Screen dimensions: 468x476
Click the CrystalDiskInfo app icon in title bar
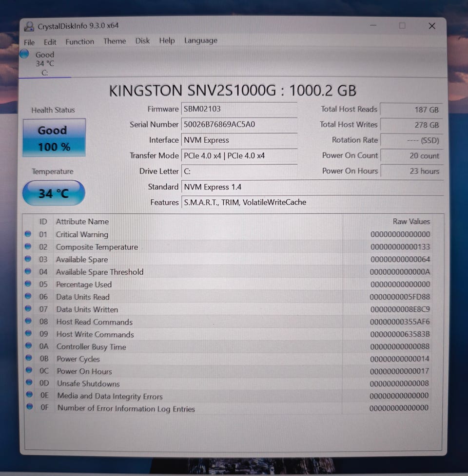[29, 26]
